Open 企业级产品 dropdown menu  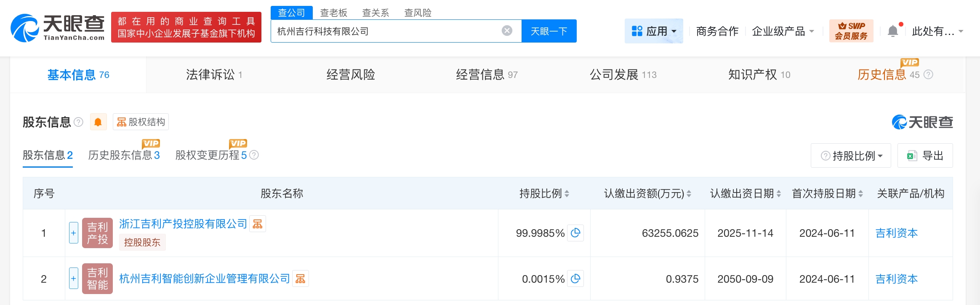[783, 31]
